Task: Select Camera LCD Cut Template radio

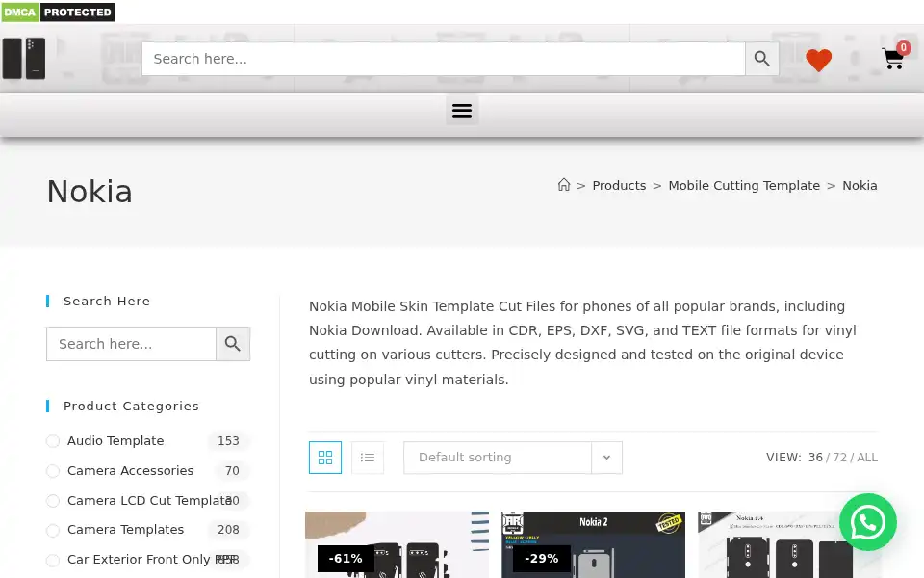Action: [53, 501]
